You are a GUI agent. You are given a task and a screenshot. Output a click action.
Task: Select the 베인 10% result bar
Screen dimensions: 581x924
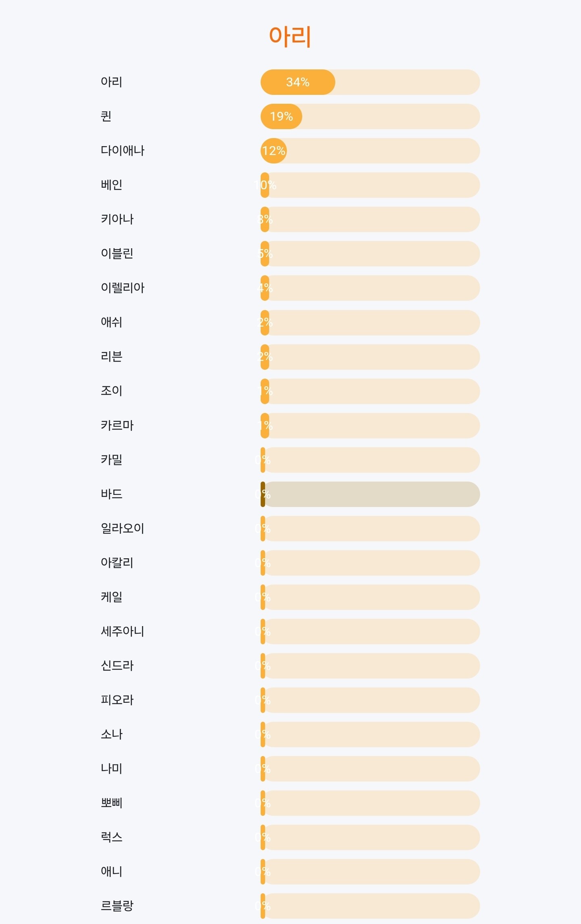click(x=370, y=185)
